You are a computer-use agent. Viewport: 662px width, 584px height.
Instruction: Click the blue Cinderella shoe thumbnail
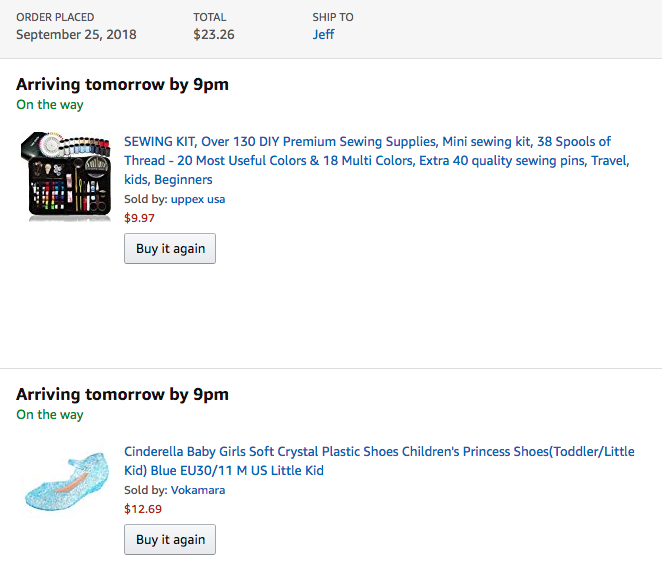pos(66,481)
